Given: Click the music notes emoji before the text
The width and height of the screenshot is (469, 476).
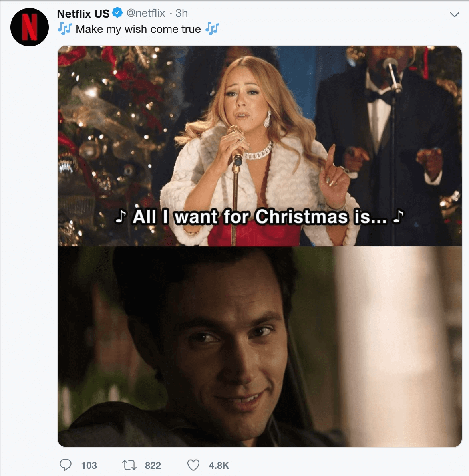Looking at the screenshot, I should [x=64, y=28].
